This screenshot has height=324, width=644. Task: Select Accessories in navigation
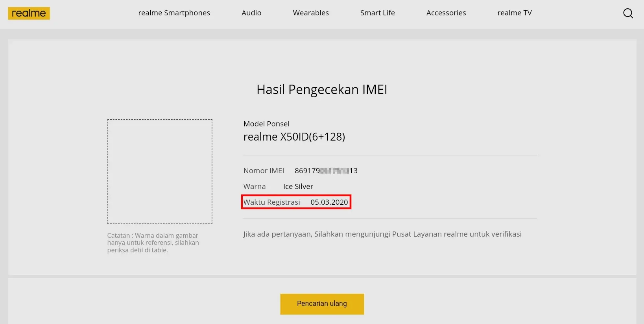coord(446,13)
